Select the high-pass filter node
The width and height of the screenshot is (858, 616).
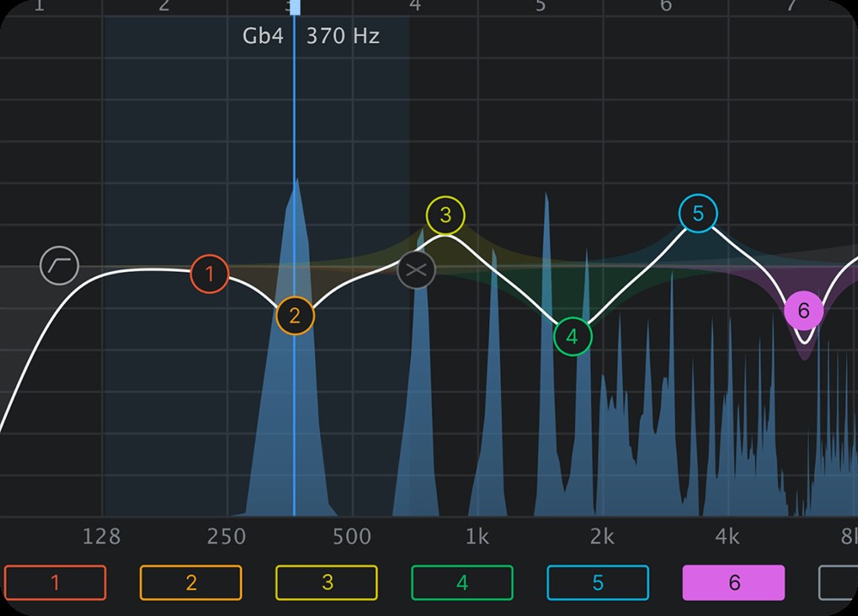point(59,266)
